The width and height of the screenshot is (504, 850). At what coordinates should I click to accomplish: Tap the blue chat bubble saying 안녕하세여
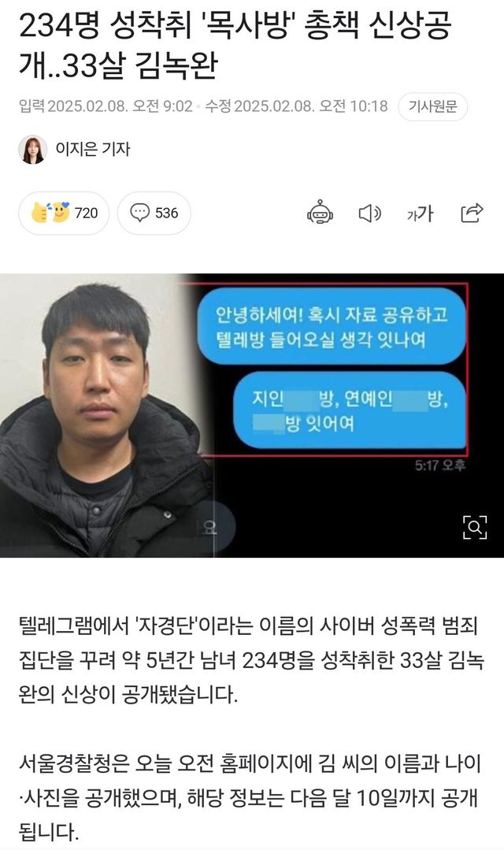click(x=331, y=326)
